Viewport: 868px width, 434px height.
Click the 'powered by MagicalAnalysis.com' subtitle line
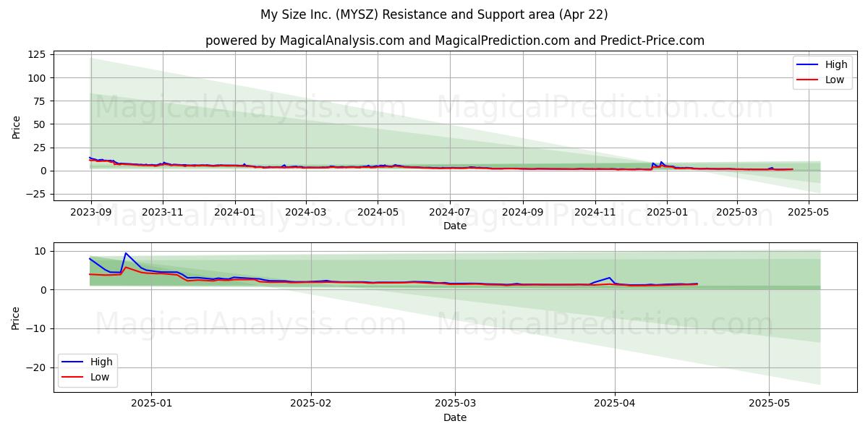click(x=455, y=41)
